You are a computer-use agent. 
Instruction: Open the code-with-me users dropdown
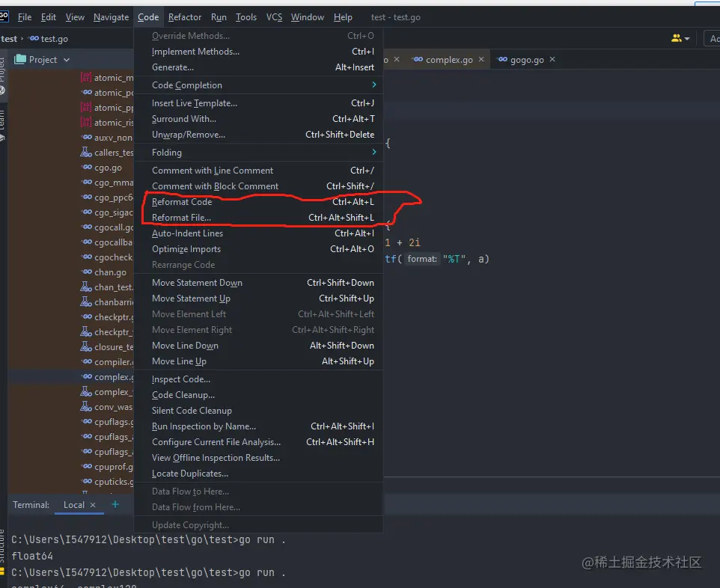[680, 39]
